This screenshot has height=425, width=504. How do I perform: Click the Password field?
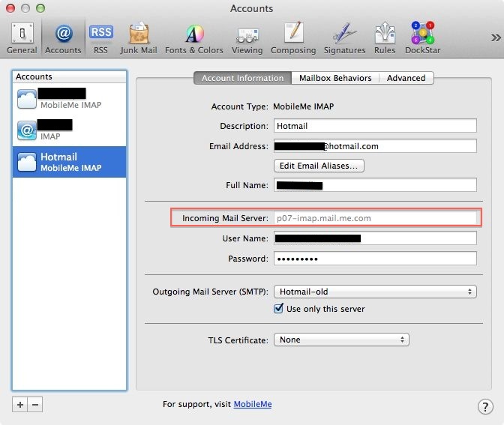pyautogui.click(x=375, y=259)
